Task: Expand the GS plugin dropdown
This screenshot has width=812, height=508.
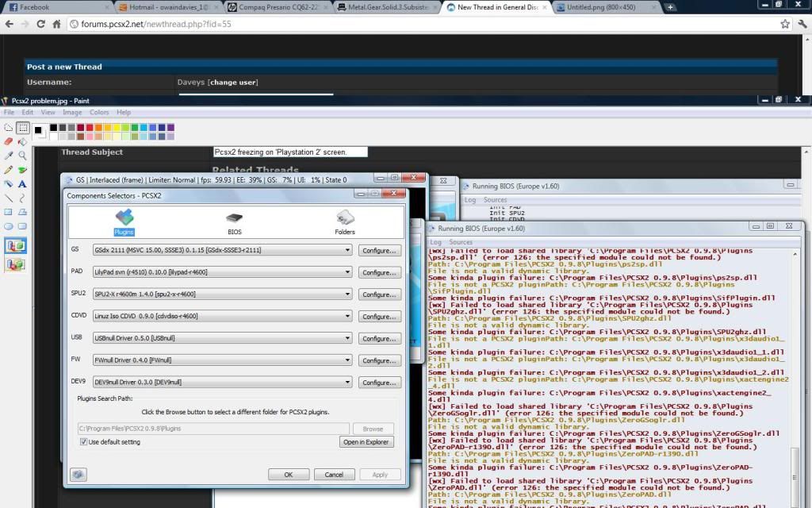Action: tap(347, 250)
